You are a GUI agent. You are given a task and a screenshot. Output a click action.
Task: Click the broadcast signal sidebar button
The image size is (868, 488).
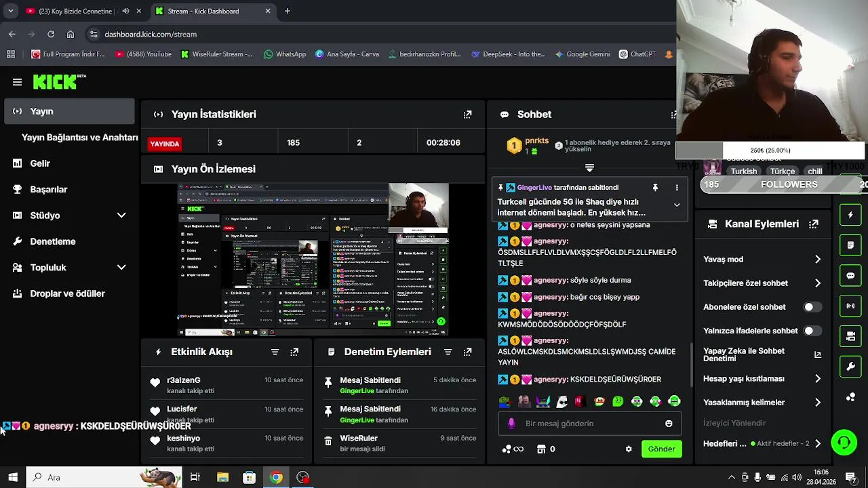(x=850, y=306)
